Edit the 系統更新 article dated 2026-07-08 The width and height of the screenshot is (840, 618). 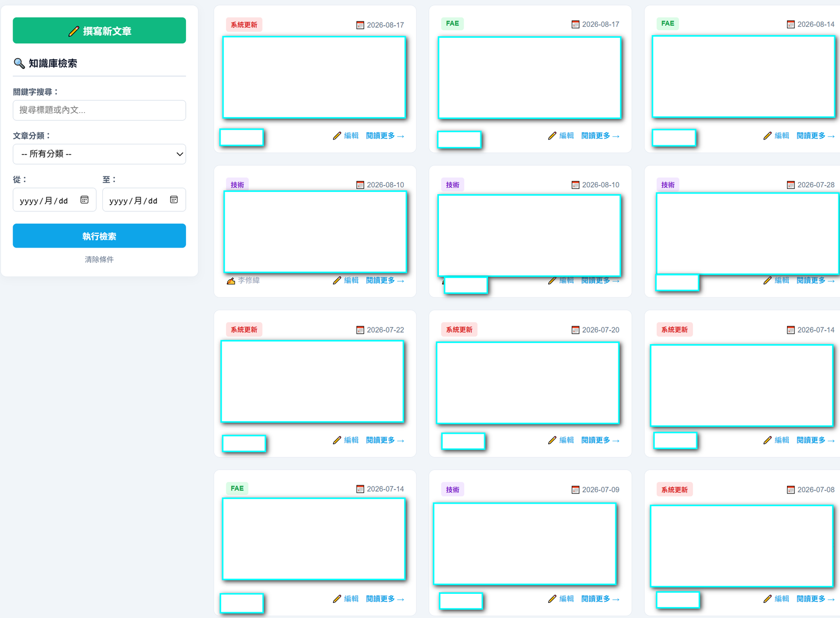point(776,599)
